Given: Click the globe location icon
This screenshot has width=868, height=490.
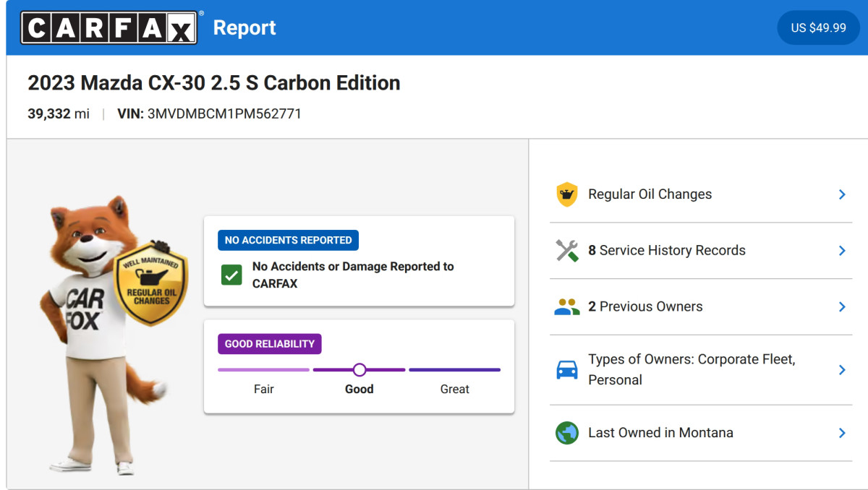Looking at the screenshot, I should coord(567,433).
